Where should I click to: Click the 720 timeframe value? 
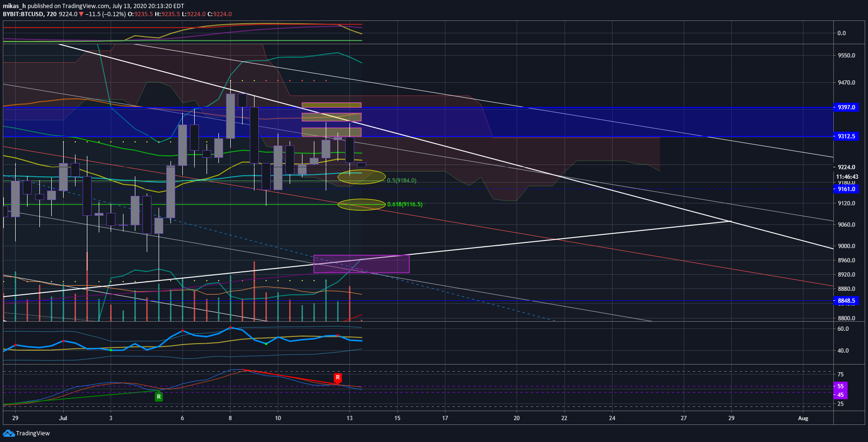click(51, 14)
